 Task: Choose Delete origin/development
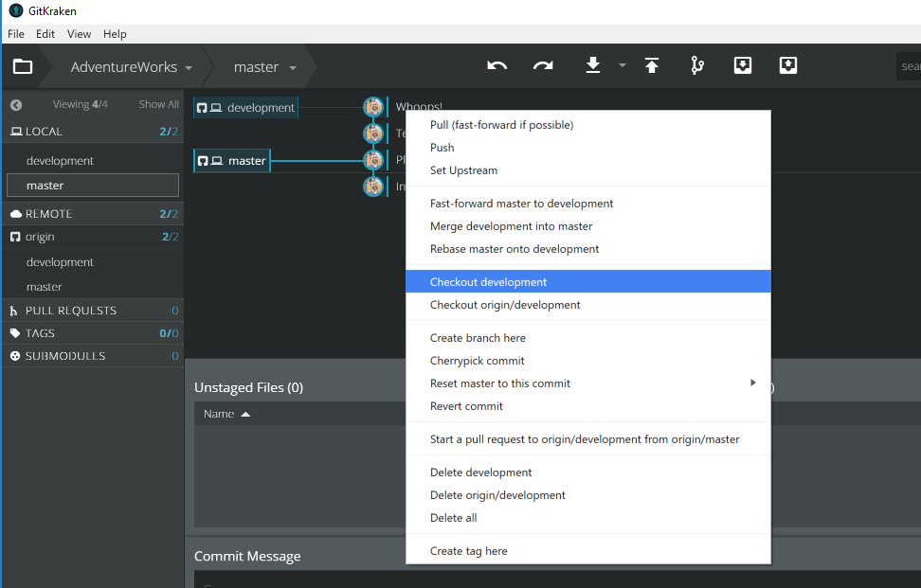[x=588, y=496]
